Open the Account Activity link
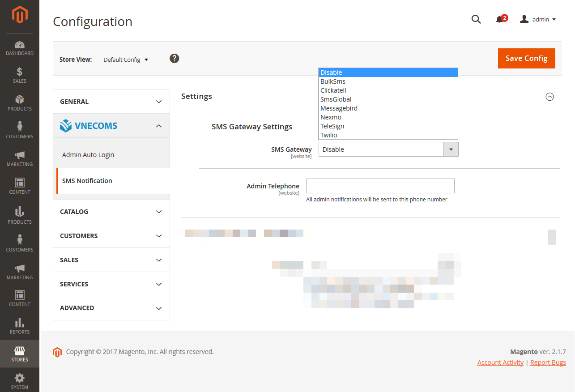Viewport: 575px width, 392px height. (500, 362)
